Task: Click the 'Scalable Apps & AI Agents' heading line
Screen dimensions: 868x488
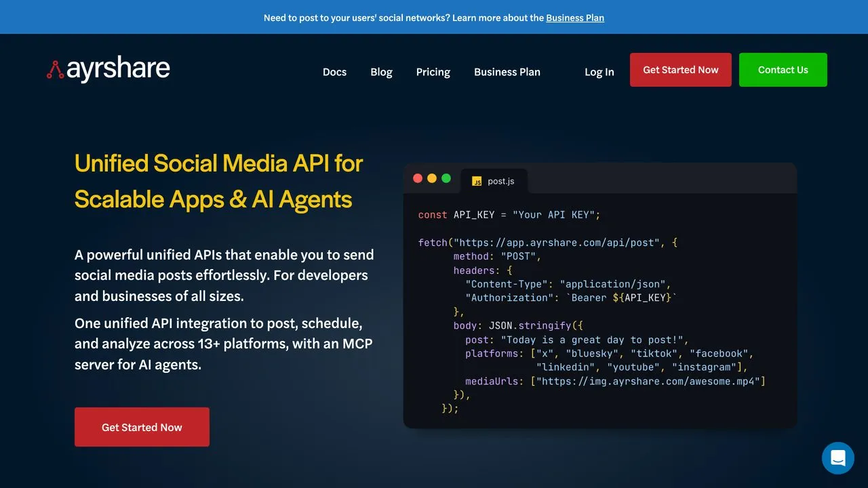Action: click(213, 199)
